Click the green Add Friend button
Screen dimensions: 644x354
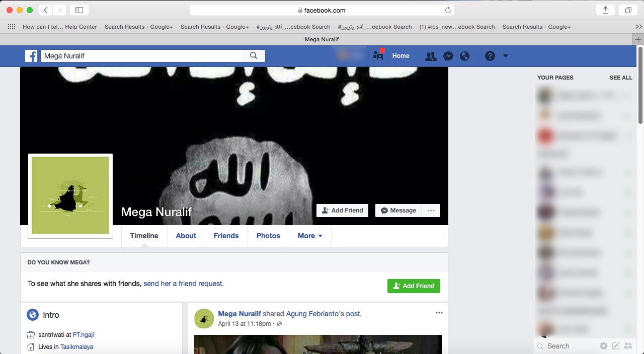pos(414,286)
